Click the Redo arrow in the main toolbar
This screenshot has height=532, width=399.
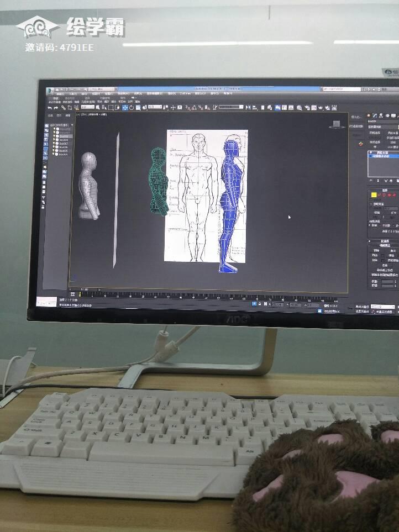click(56, 108)
